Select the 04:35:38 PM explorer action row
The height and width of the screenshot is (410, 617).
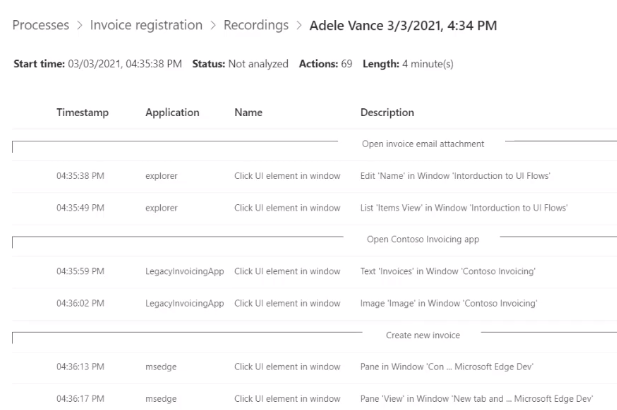[x=314, y=176]
